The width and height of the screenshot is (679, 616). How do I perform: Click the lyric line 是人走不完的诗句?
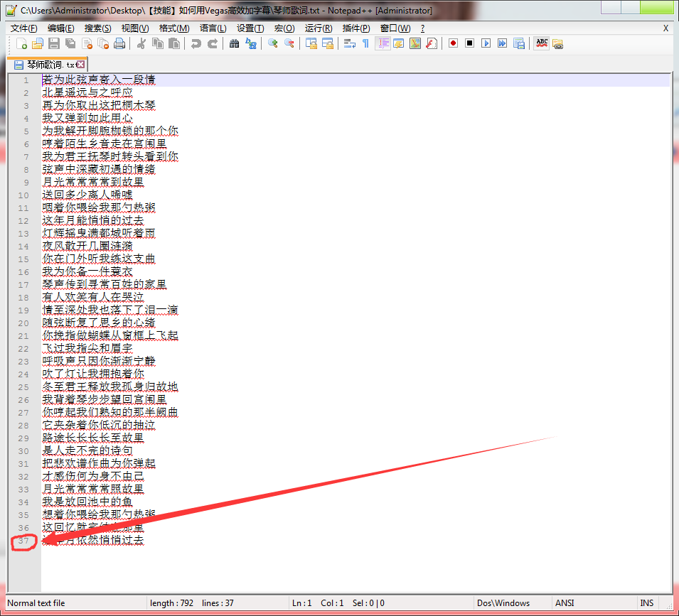(87, 450)
